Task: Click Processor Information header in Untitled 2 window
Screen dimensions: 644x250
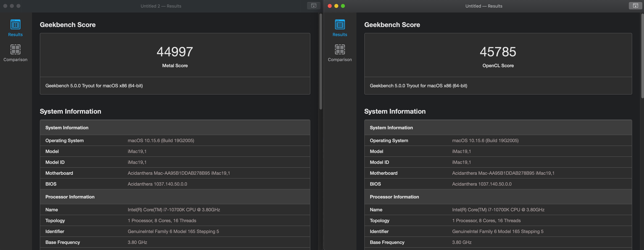Action: click(x=70, y=197)
